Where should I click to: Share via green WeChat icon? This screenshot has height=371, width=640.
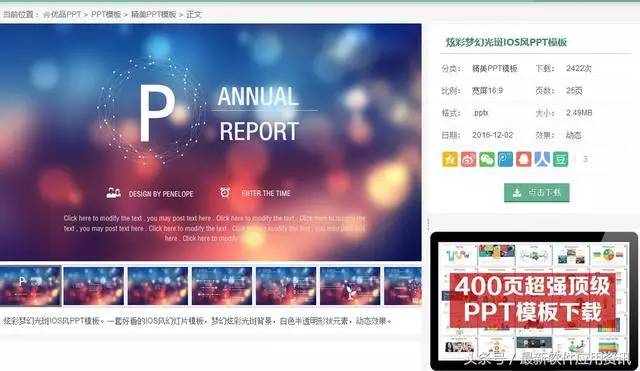487,159
